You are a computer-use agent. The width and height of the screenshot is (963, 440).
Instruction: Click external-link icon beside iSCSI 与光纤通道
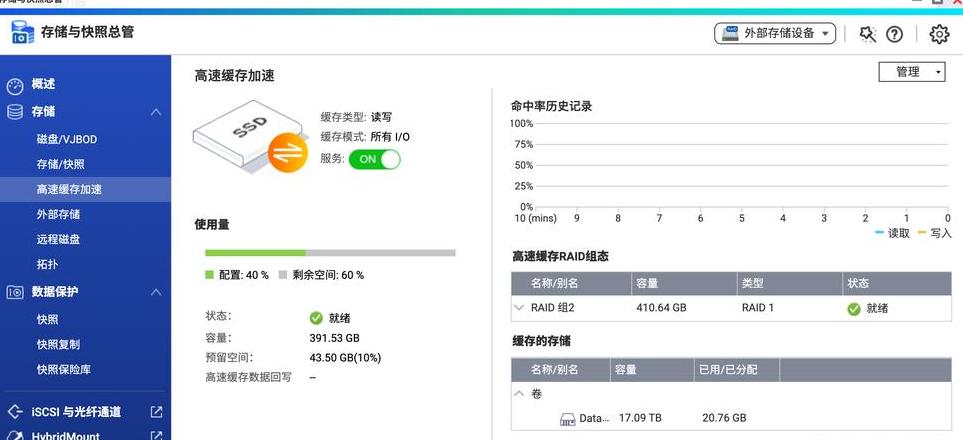[157, 412]
